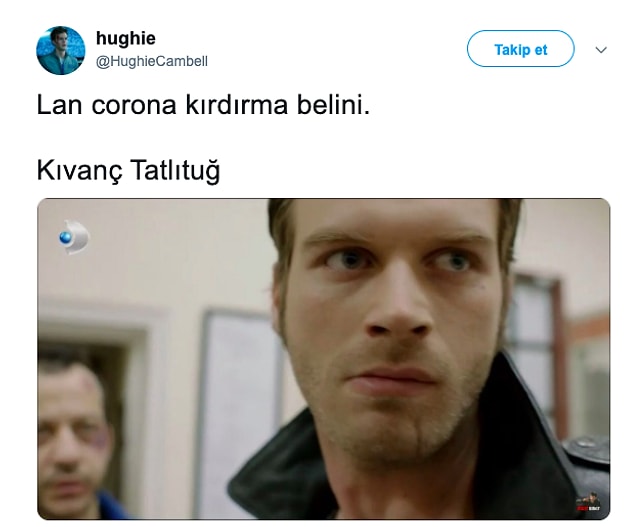Expand the tweet options chevron

pos(601,50)
